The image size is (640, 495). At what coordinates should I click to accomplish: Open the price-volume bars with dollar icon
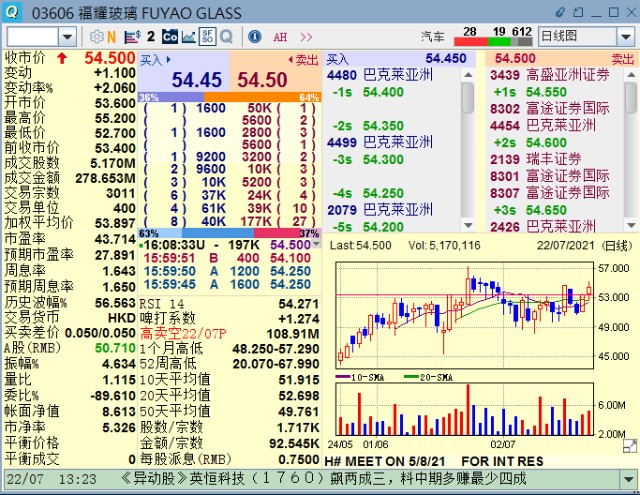click(133, 37)
